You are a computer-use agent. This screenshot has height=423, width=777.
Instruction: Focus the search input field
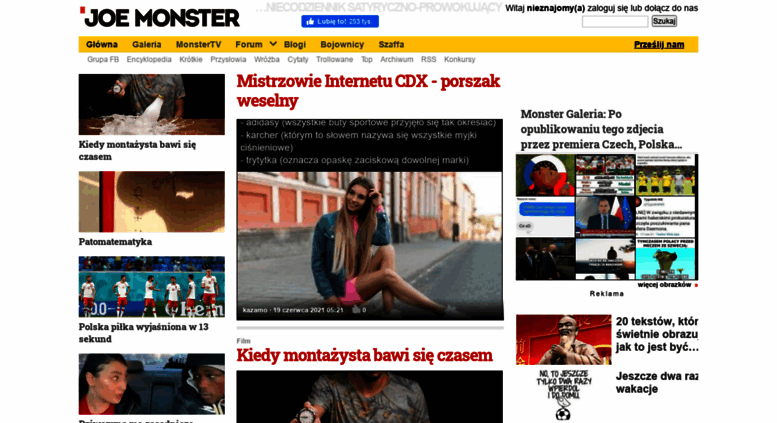pos(615,21)
